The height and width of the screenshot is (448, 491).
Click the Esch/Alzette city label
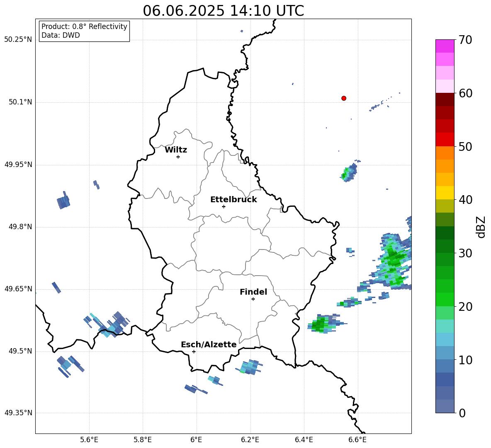(x=209, y=344)
